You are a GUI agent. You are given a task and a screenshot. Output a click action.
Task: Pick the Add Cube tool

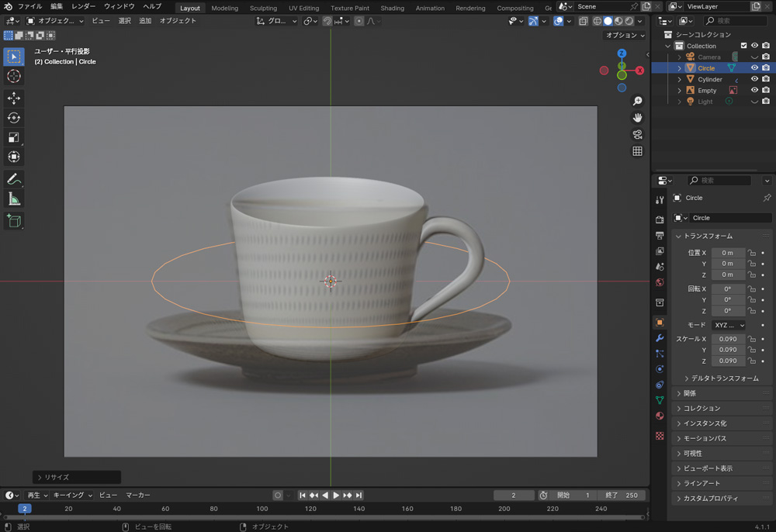click(14, 221)
